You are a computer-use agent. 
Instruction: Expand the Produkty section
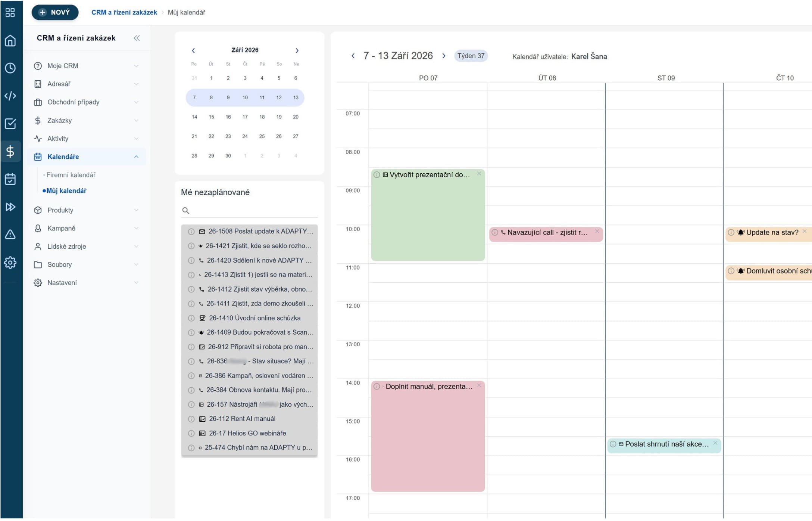[86, 210]
